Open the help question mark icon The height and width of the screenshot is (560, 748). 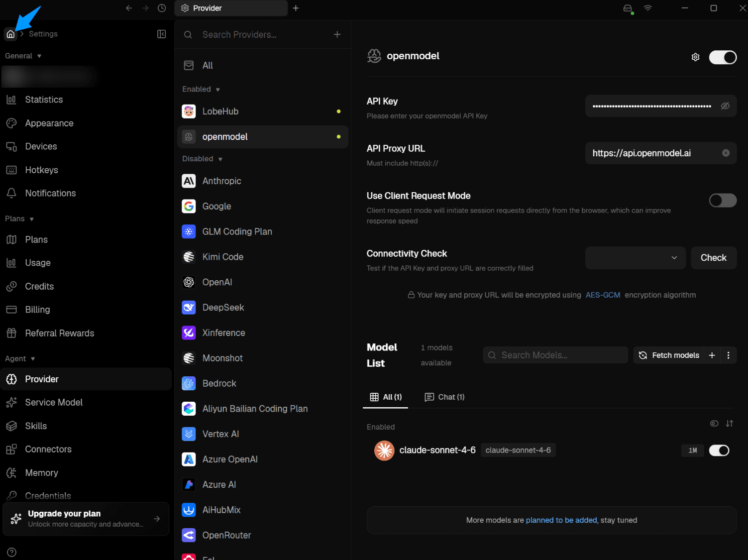pos(12,552)
